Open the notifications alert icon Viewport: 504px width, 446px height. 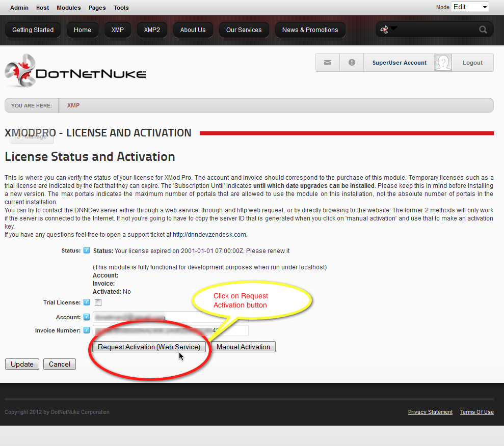tap(352, 63)
